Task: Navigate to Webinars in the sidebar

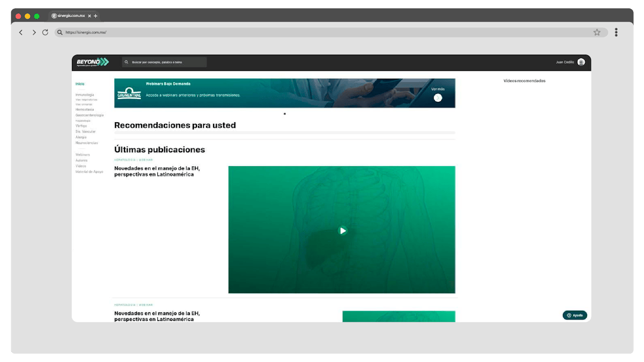Action: pos(84,154)
